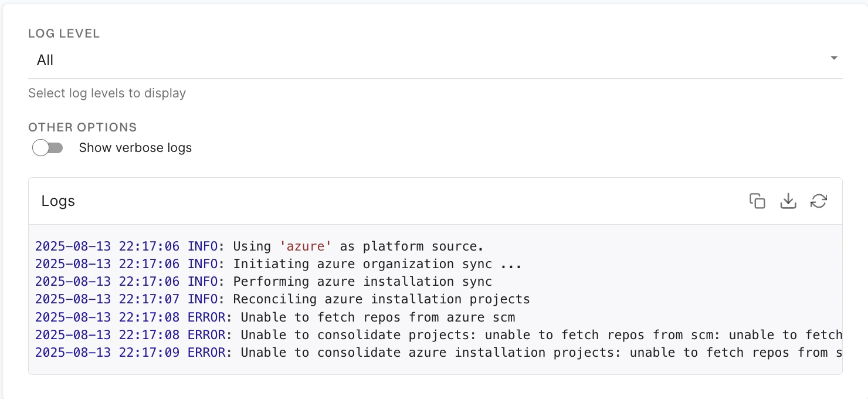This screenshot has height=399, width=868.
Task: Click 'Select log levels to display' helper text
Action: point(107,93)
